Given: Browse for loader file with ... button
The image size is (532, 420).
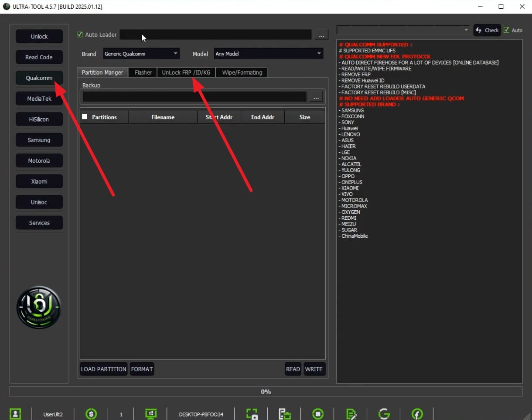Looking at the screenshot, I should click(321, 35).
